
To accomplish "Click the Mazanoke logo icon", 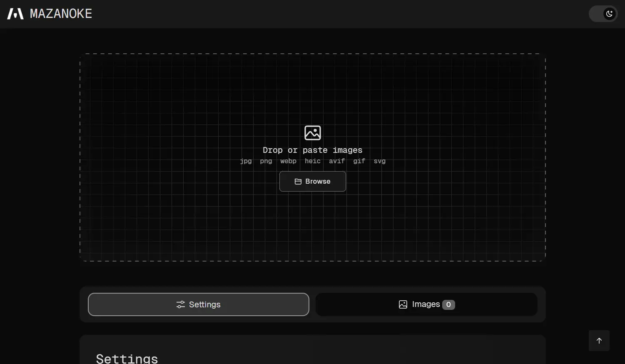I will point(15,14).
